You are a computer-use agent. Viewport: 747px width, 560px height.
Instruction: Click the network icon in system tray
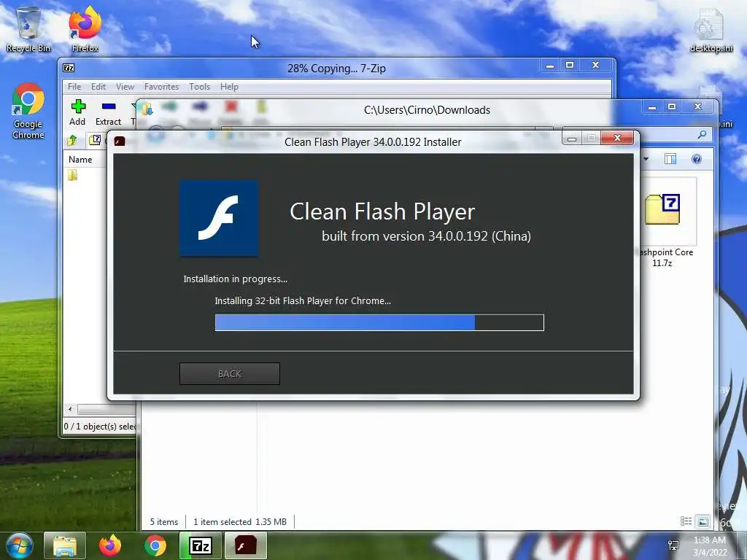click(673, 545)
